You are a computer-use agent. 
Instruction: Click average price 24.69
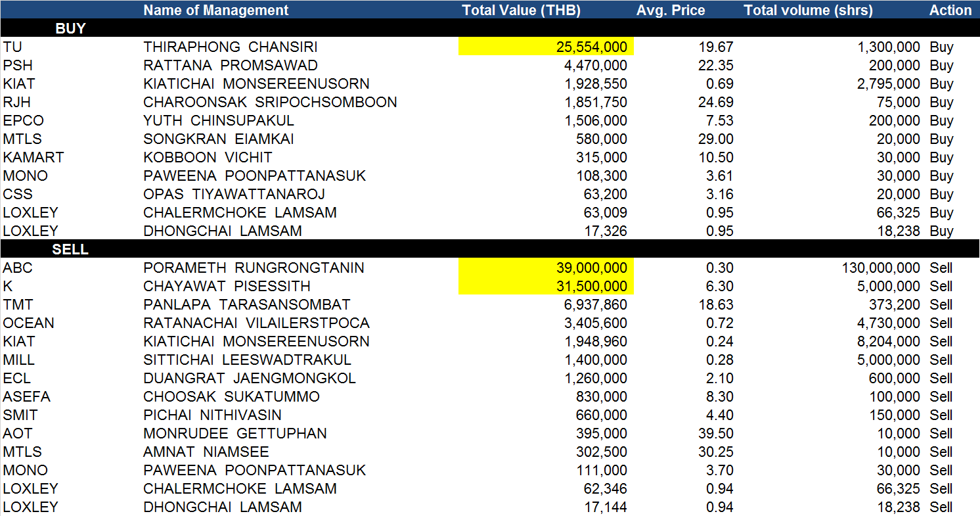(x=717, y=102)
